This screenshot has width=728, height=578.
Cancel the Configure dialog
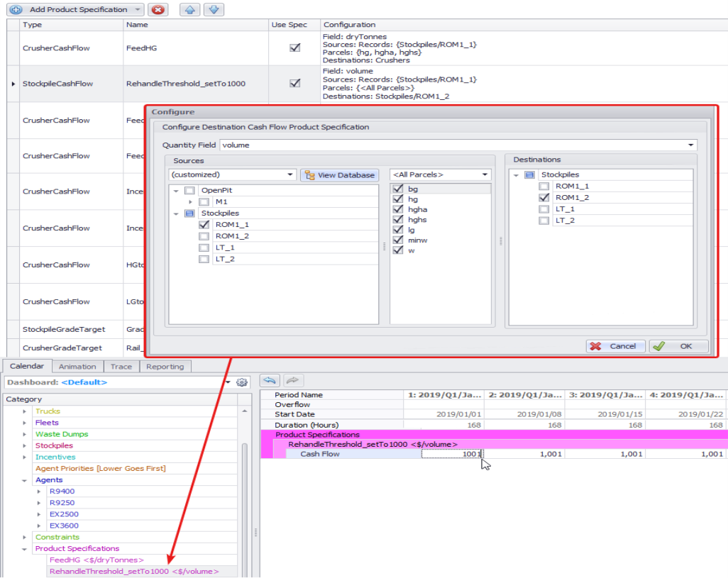coord(615,346)
